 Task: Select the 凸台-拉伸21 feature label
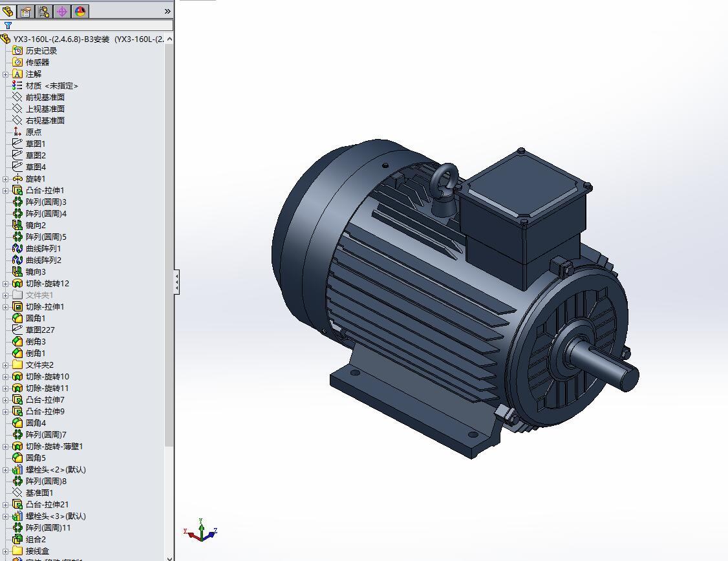pos(47,504)
